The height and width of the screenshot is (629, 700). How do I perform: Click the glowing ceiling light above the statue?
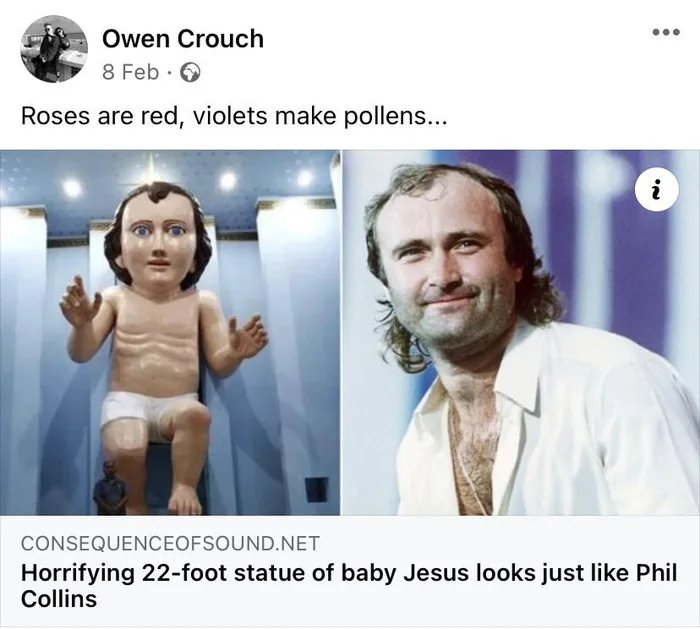(x=151, y=168)
